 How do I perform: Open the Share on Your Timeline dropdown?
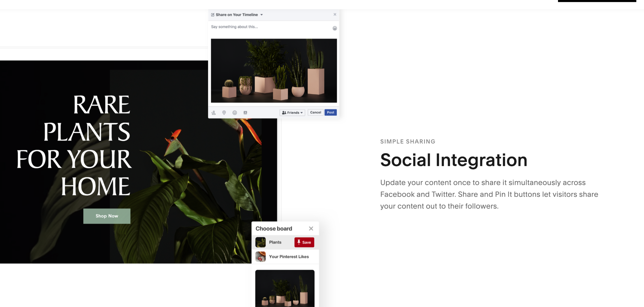click(x=261, y=15)
